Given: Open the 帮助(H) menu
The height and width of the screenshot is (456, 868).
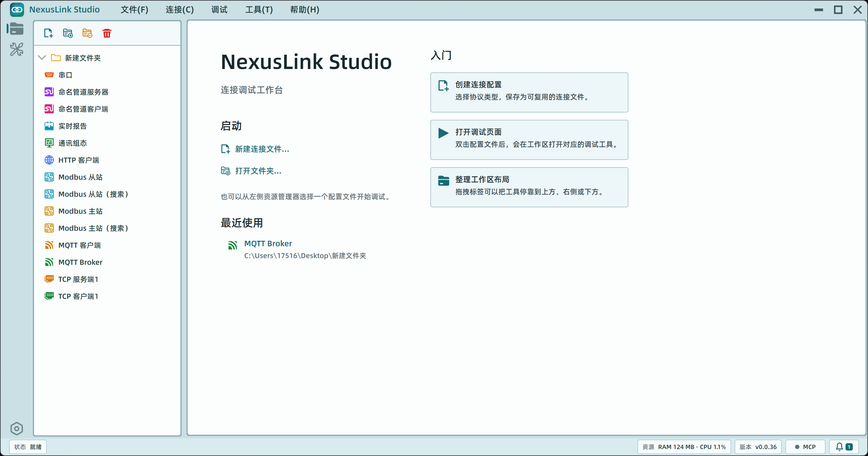Looking at the screenshot, I should (305, 9).
